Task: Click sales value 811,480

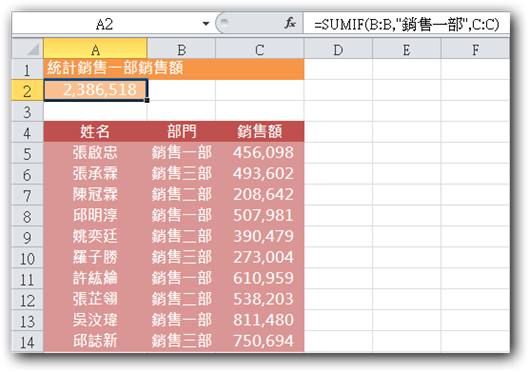Action: [x=263, y=320]
